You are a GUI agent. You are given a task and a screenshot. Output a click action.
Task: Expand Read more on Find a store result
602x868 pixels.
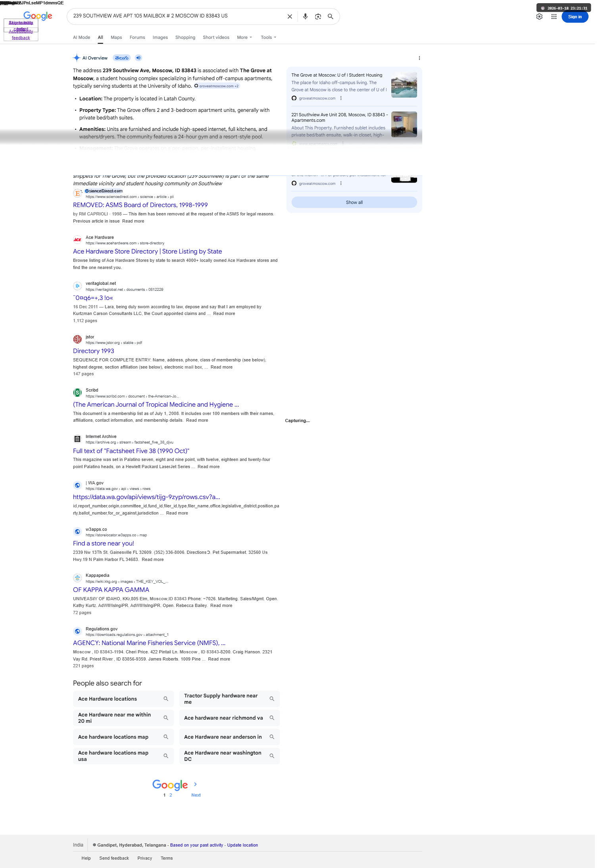[x=153, y=560]
